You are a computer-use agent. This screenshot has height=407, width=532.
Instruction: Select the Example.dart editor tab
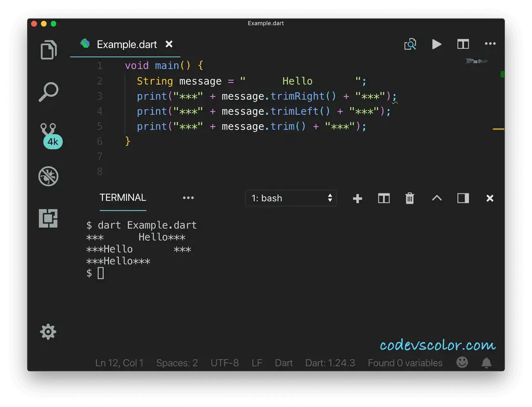coord(125,44)
